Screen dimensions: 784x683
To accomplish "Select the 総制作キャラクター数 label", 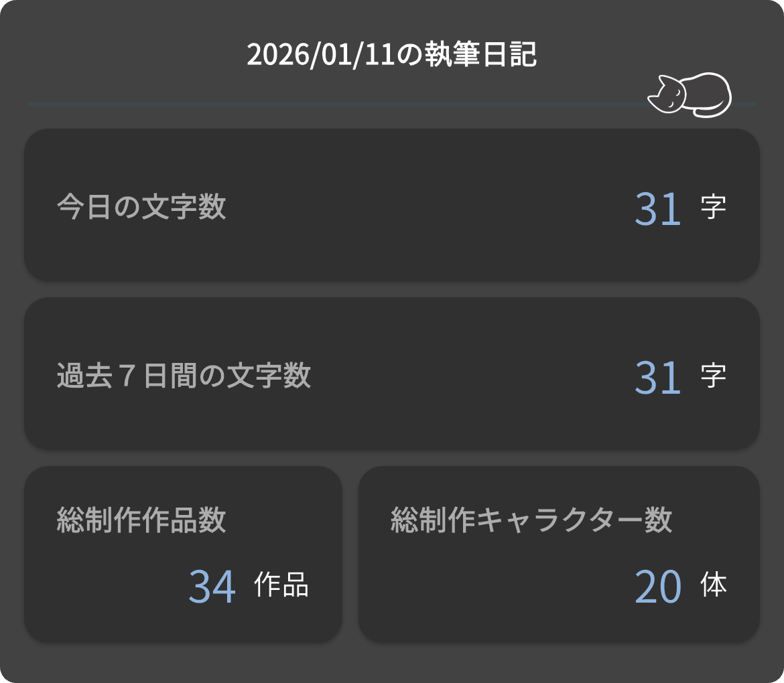I will click(531, 520).
